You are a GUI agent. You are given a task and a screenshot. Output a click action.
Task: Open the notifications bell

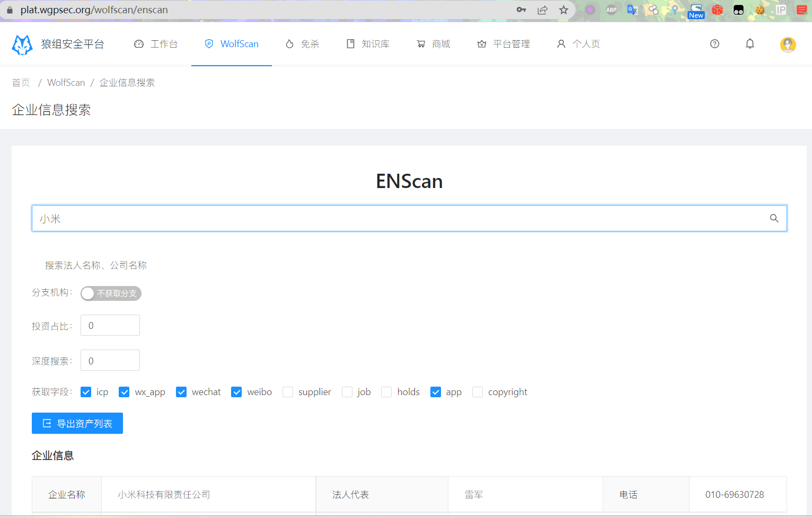pos(750,44)
